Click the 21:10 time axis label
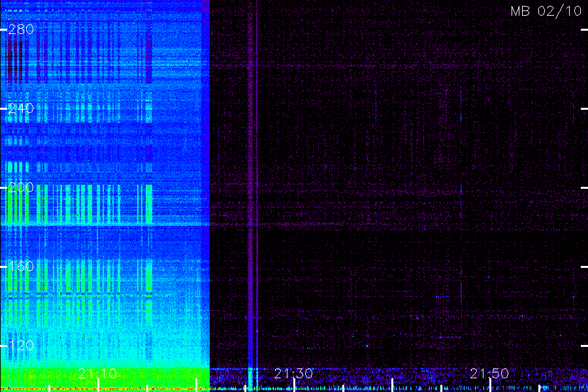This screenshot has width=588, height=392. (x=97, y=373)
